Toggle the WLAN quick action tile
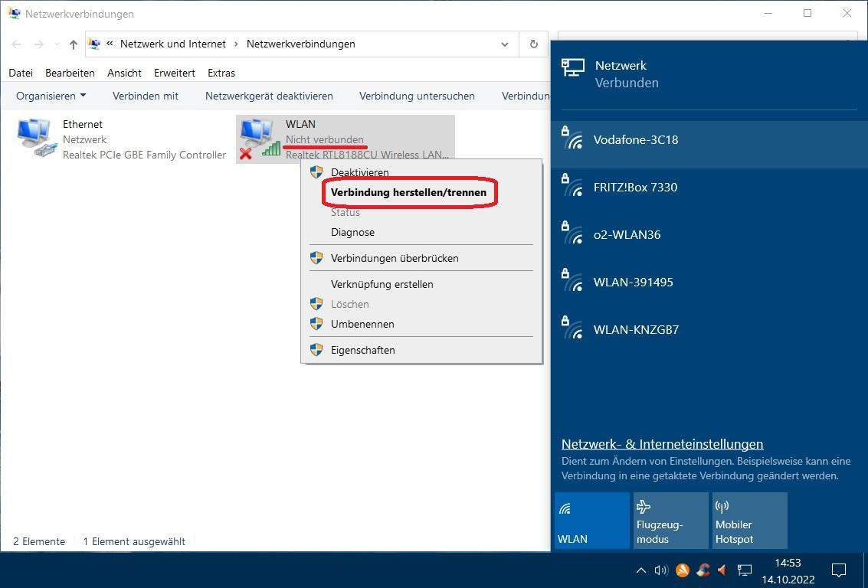868x588 pixels. tap(591, 520)
